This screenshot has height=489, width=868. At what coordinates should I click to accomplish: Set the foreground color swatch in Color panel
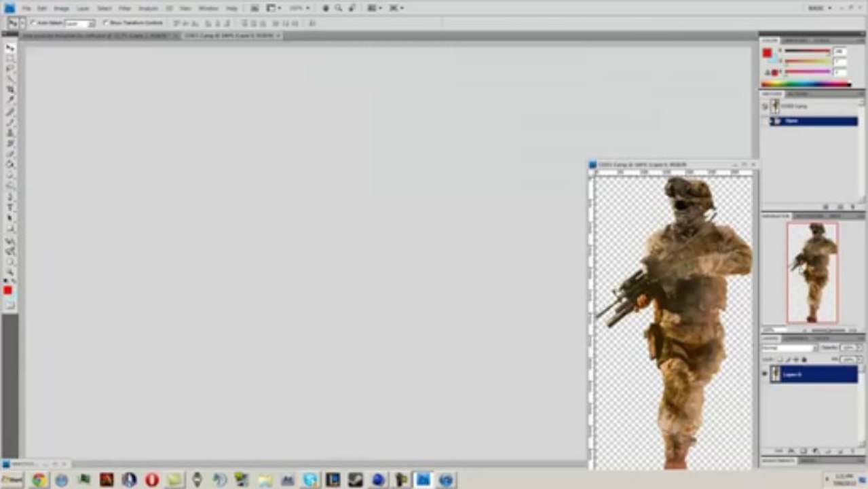click(767, 53)
